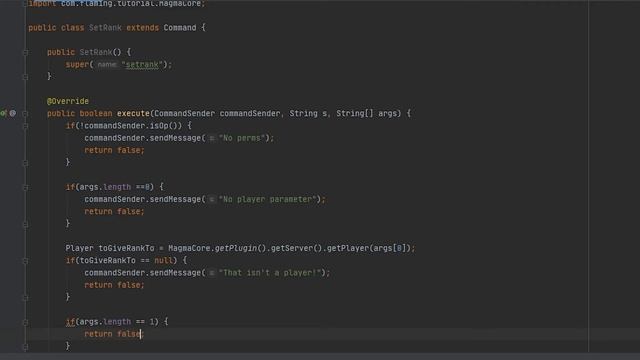Click the String[] args parameter

point(368,113)
